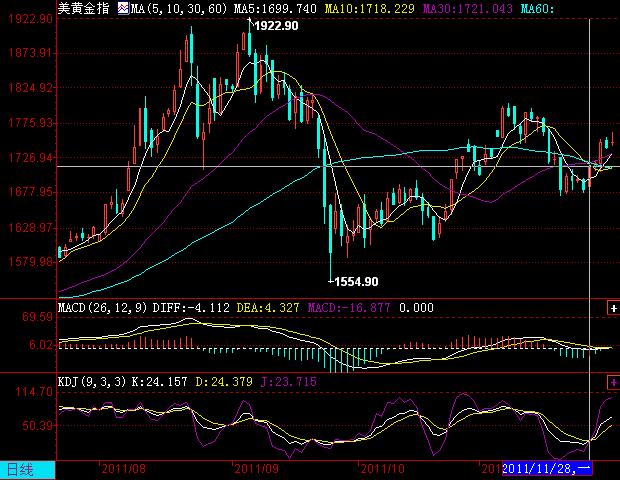Image resolution: width=620 pixels, height=480 pixels.
Task: Click the 6.02 MACD axis label
Action: pyautogui.click(x=40, y=345)
